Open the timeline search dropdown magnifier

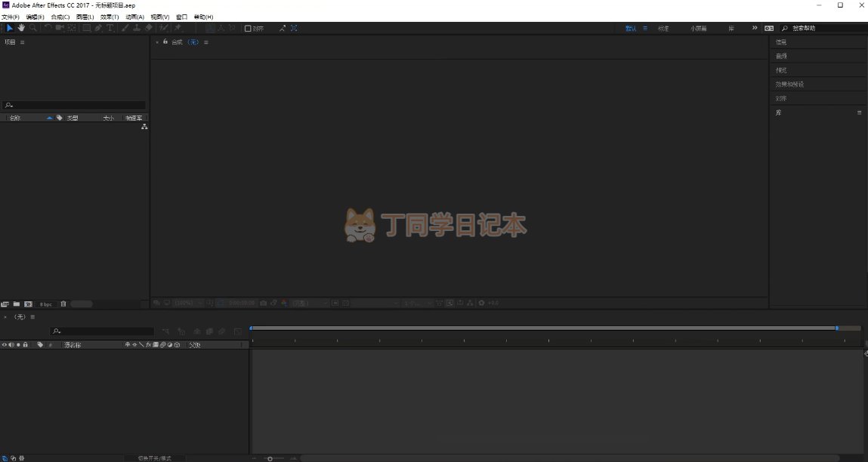[x=57, y=331]
